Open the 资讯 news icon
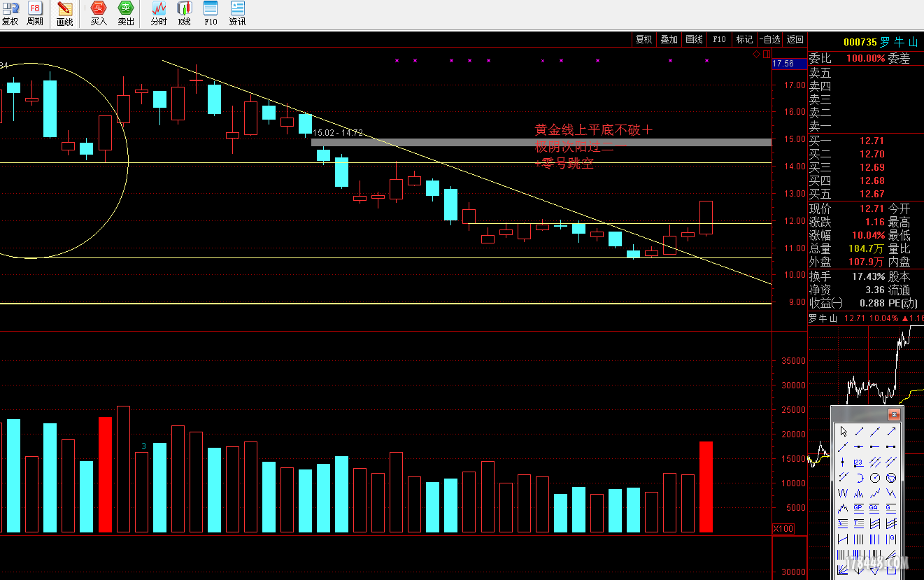This screenshot has width=924, height=580. coord(237,13)
